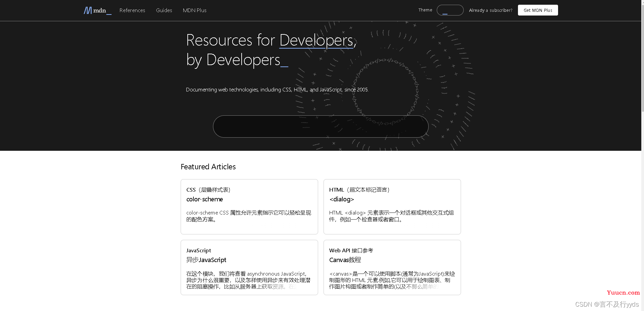Click the <canvas> description text
The image size is (644, 311).
392,280
